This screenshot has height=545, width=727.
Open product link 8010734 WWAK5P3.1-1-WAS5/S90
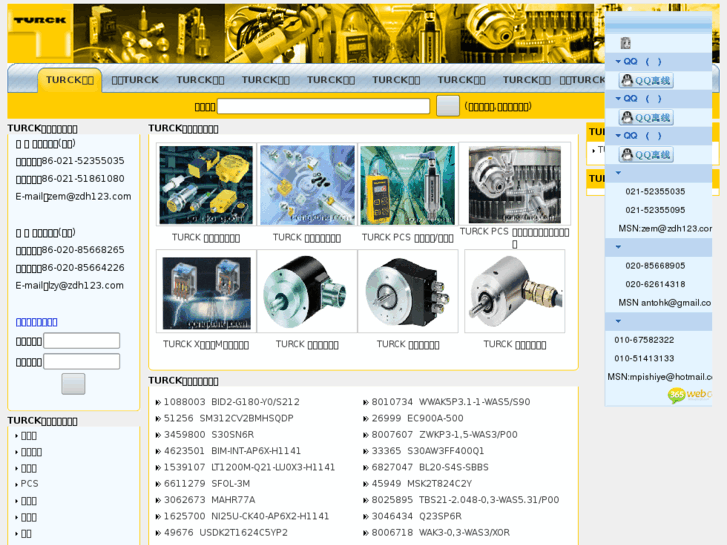click(x=451, y=402)
